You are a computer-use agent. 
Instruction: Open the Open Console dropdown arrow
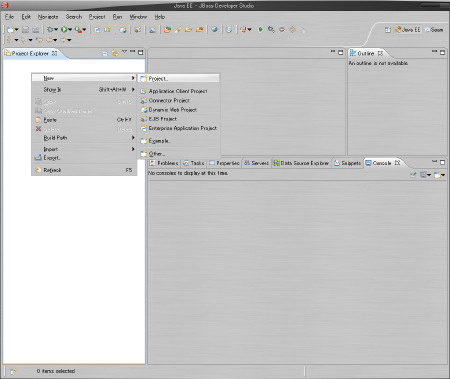[443, 175]
